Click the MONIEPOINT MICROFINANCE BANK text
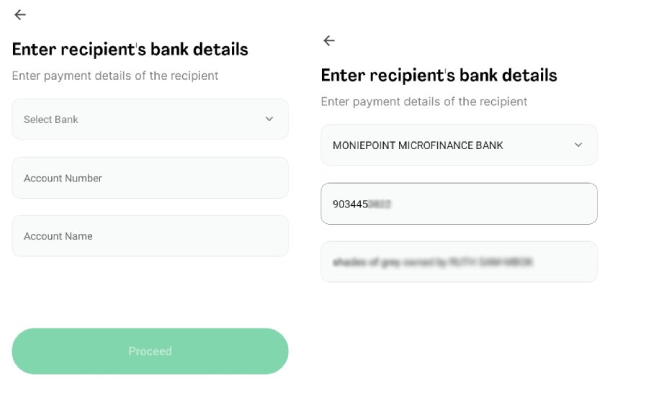 tap(418, 146)
